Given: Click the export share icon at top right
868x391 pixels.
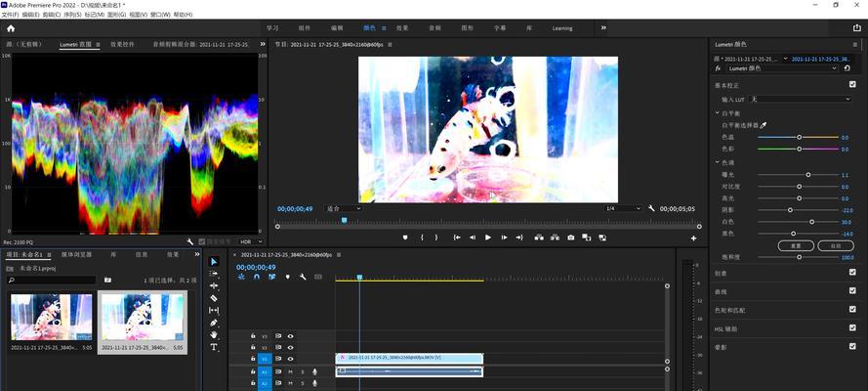Looking at the screenshot, I should coord(857,27).
